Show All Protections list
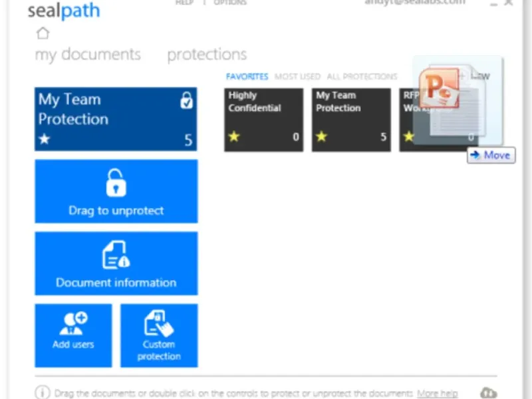 point(362,76)
